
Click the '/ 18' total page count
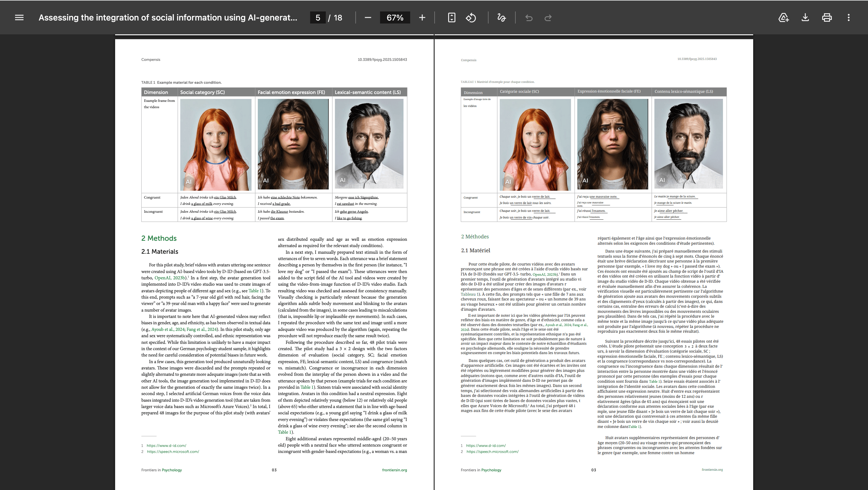(x=335, y=17)
